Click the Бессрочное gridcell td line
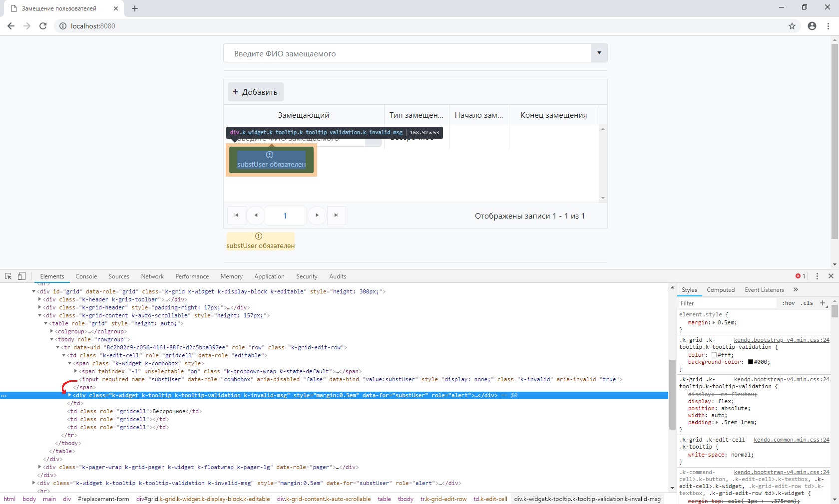 [135, 411]
